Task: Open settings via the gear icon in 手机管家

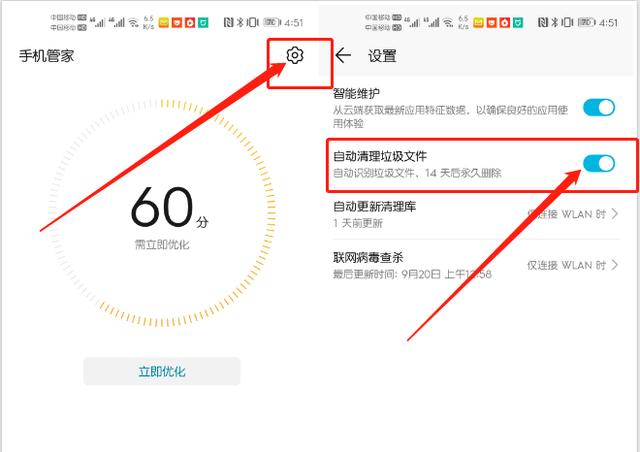Action: [x=295, y=55]
